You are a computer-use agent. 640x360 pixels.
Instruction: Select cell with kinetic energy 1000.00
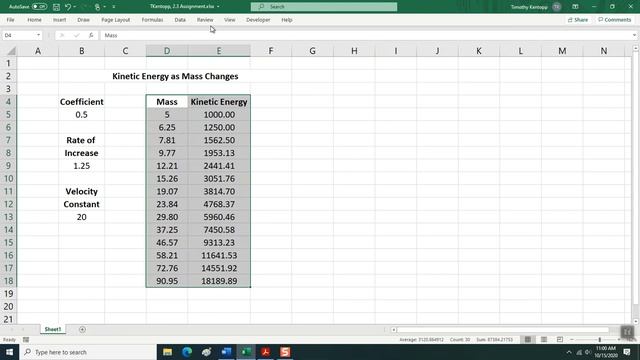click(x=219, y=114)
